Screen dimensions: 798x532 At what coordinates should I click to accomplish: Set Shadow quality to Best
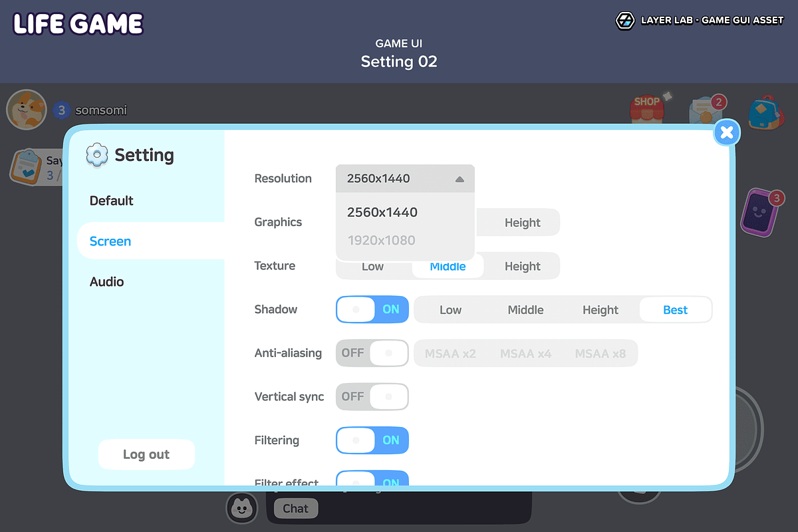click(x=675, y=310)
